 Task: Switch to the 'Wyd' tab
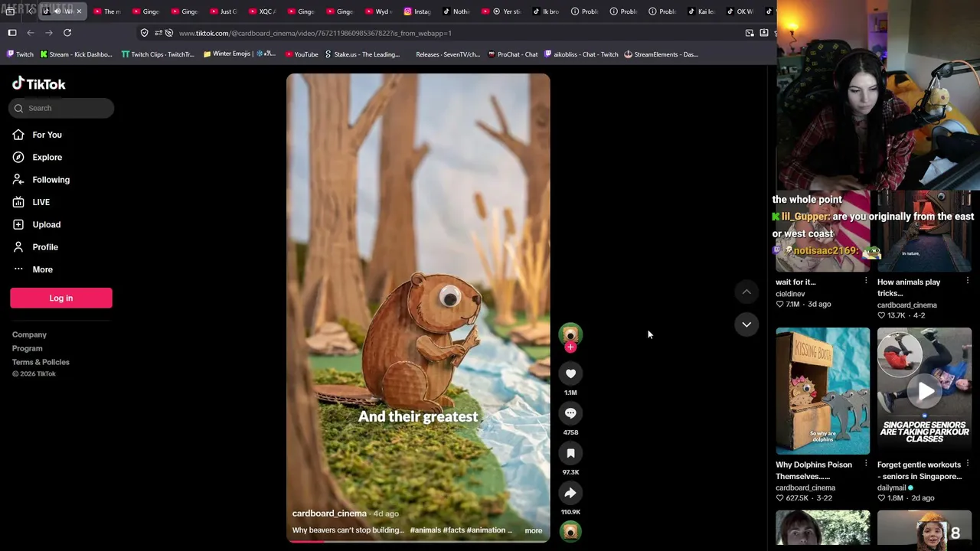point(379,11)
